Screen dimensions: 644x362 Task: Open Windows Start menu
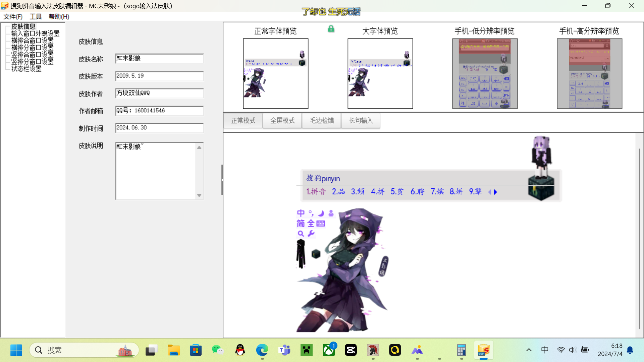coord(16,350)
